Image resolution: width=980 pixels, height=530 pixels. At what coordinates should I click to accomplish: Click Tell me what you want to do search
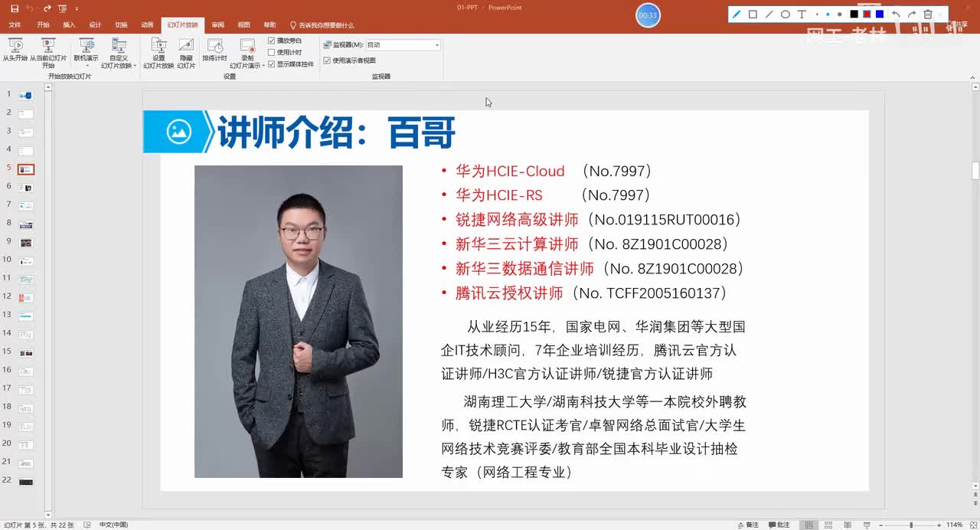[322, 25]
